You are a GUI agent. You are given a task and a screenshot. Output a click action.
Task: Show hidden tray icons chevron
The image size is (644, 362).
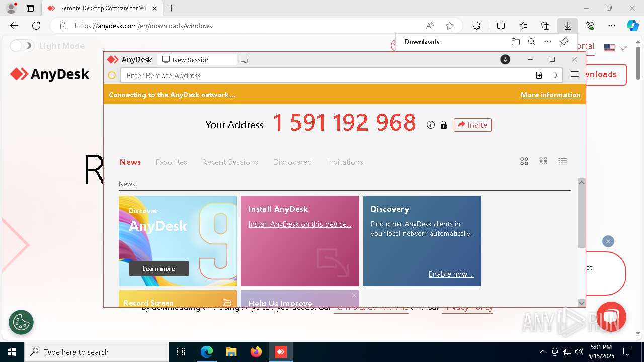click(x=542, y=352)
